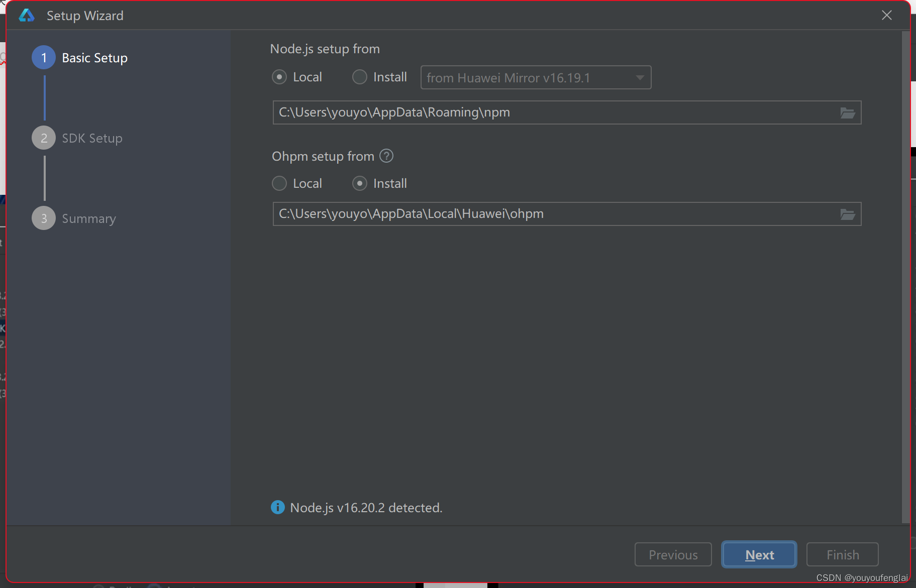
Task: Browse folder for Node.js npm path
Action: tap(848, 112)
